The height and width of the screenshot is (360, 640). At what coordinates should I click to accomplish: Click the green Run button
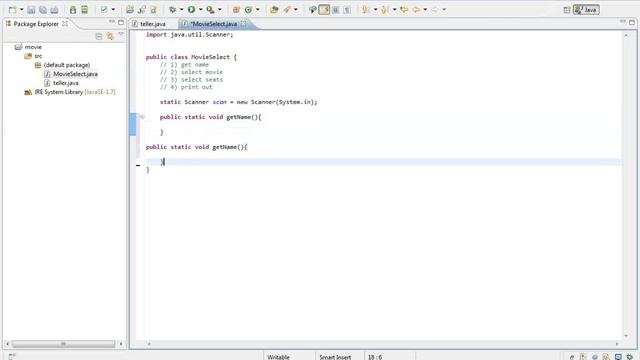[191, 9]
